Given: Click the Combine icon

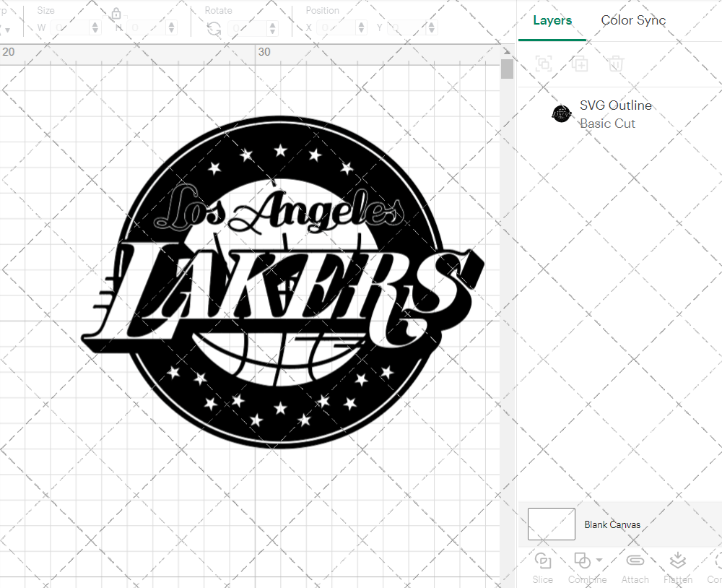Looking at the screenshot, I should tap(582, 561).
